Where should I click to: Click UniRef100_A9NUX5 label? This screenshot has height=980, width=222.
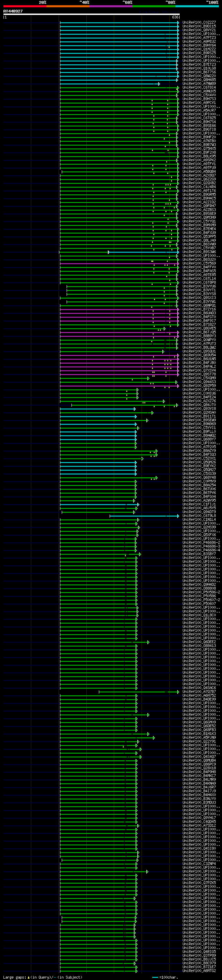pos(199,91)
